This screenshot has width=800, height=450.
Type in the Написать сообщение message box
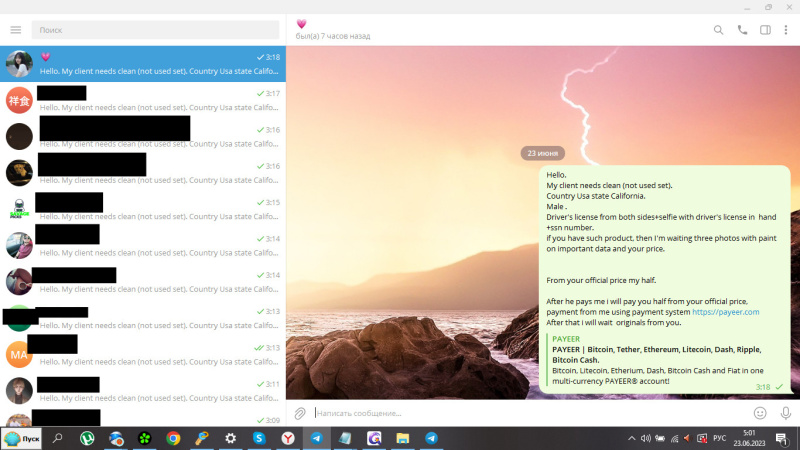click(520, 413)
